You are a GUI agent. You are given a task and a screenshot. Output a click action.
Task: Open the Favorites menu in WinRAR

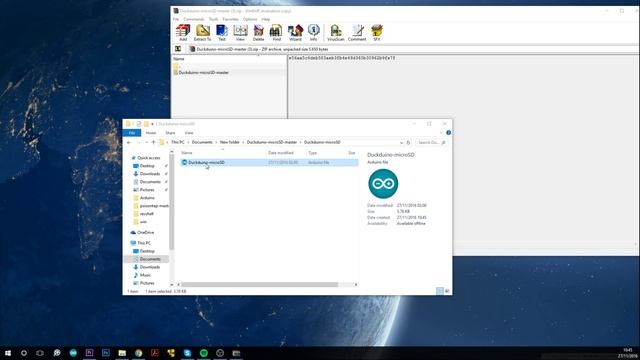[230, 19]
